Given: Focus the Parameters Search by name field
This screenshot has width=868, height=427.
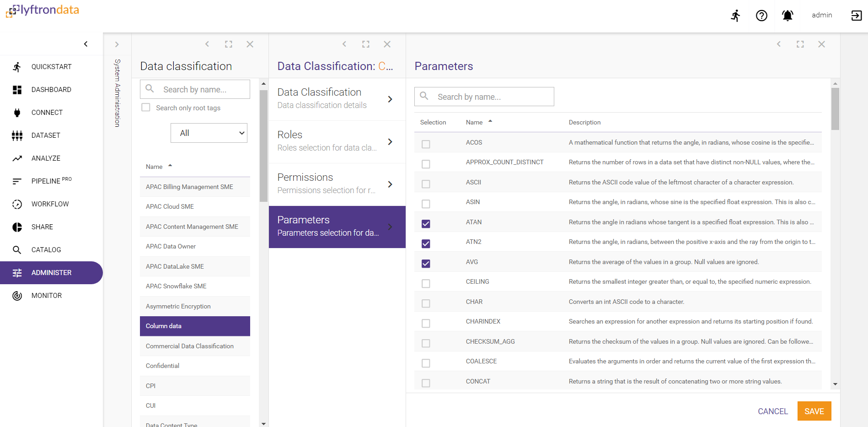Looking at the screenshot, I should tap(484, 97).
